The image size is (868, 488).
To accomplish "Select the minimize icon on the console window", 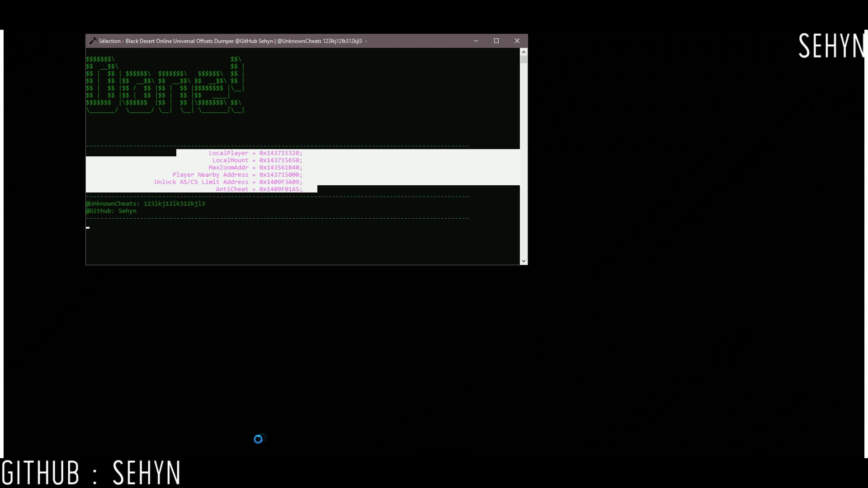I will point(476,41).
